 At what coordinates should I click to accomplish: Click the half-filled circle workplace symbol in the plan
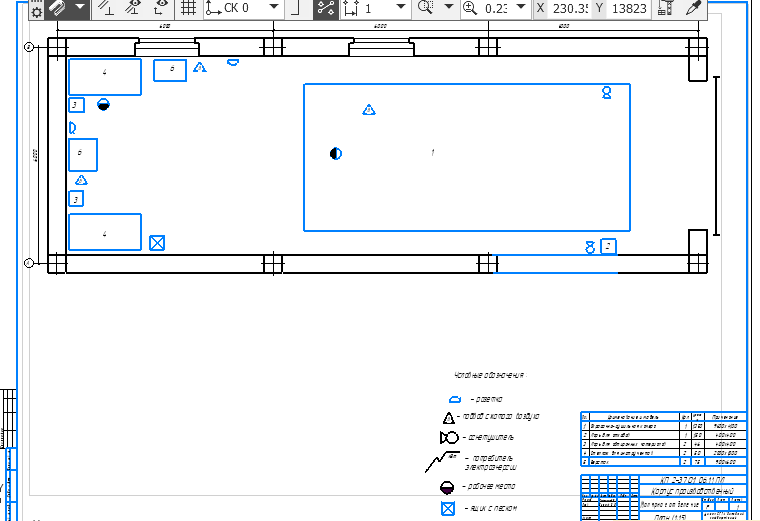tap(336, 153)
